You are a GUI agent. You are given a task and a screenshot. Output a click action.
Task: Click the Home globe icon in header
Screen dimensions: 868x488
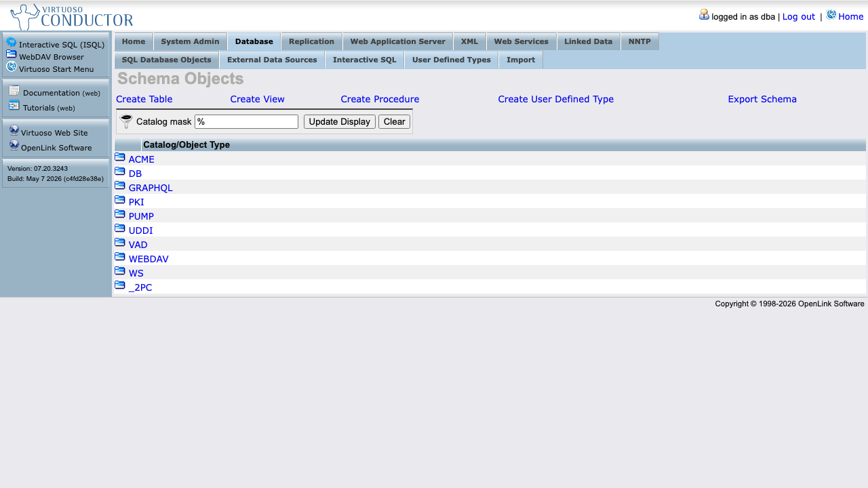[x=831, y=15]
